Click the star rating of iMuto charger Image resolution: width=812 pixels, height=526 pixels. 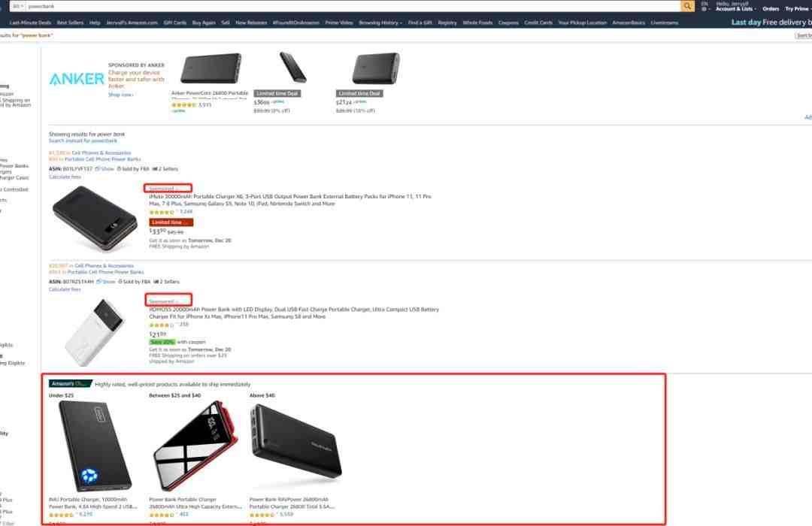162,212
